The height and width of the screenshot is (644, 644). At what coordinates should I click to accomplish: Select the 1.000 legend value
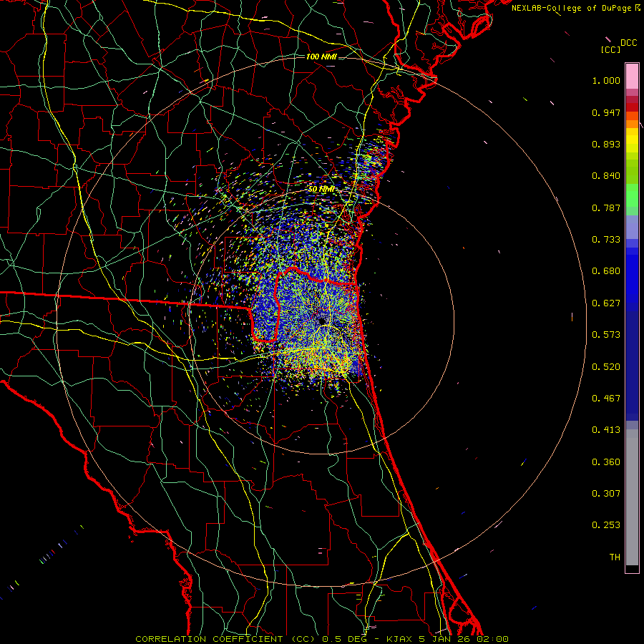606,80
